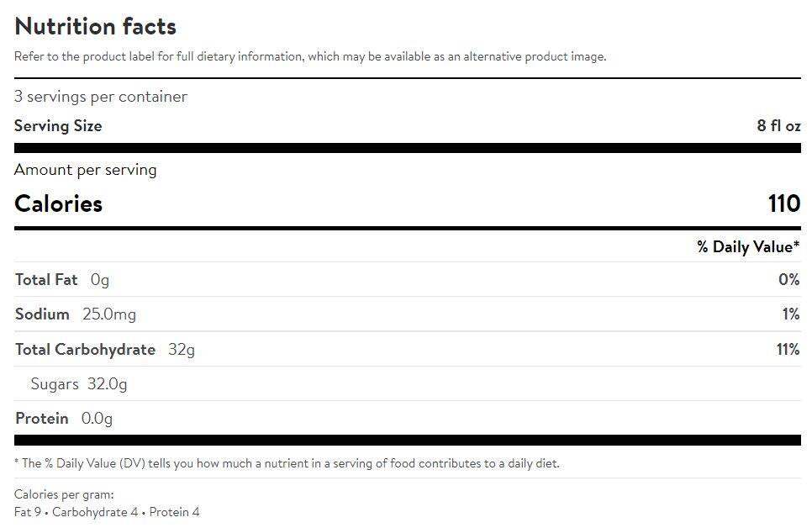Click the 11% carbohydrate daily value
The width and height of the screenshot is (812, 528).
pyautogui.click(x=788, y=350)
